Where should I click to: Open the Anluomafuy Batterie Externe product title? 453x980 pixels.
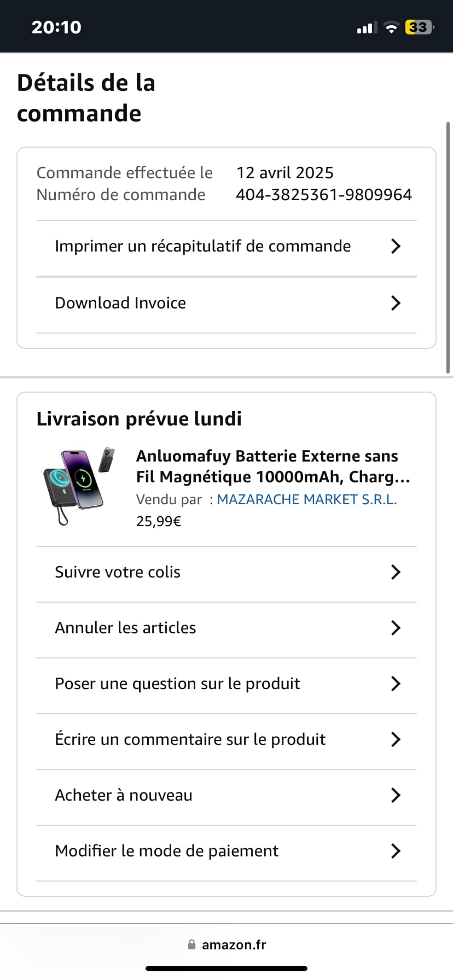[x=273, y=466]
